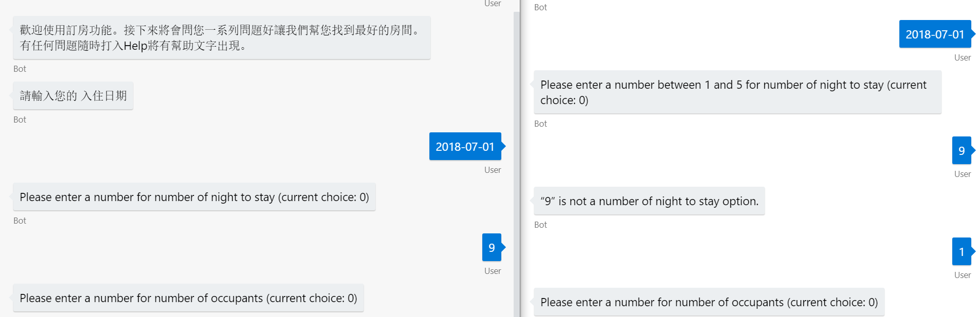Select the 2018-07-01 reply in the right chat
Viewport: 980px width, 317px height.
(934, 34)
